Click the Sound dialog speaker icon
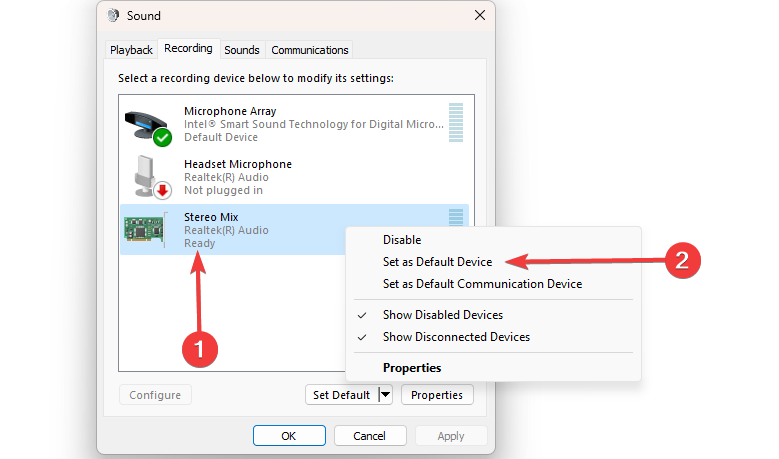 [x=113, y=15]
